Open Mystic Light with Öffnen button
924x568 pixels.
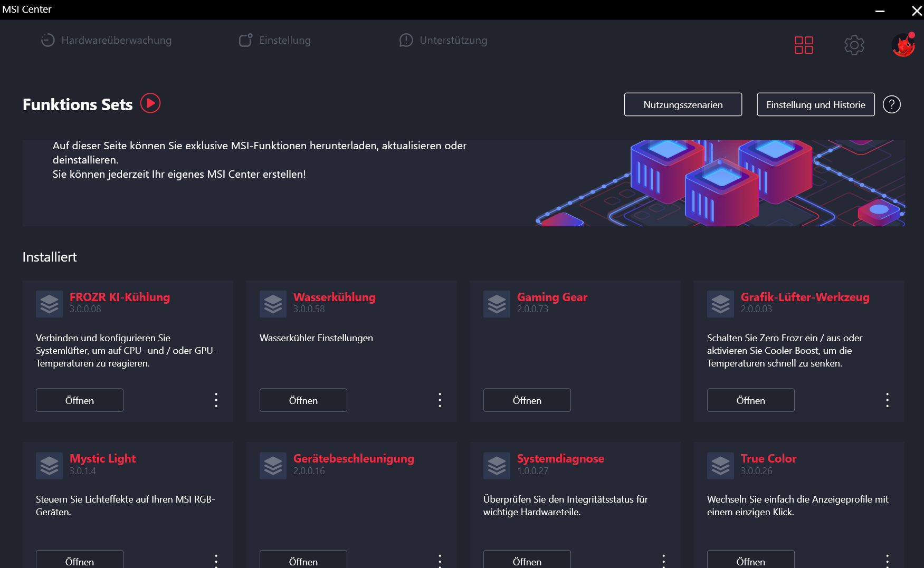pyautogui.click(x=80, y=560)
